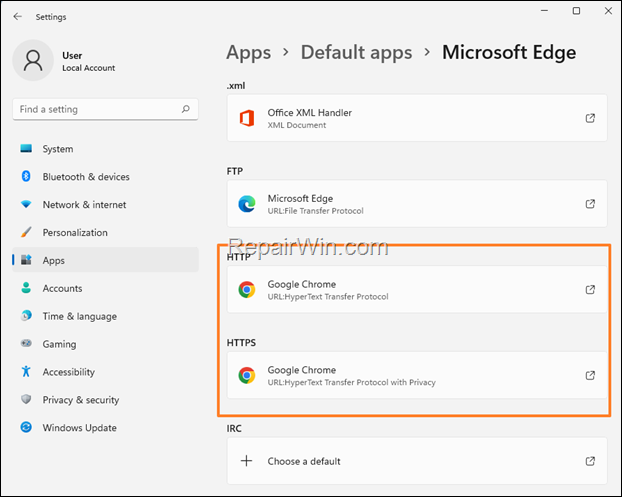Open Accessibility settings
622x497 pixels.
pos(106,372)
